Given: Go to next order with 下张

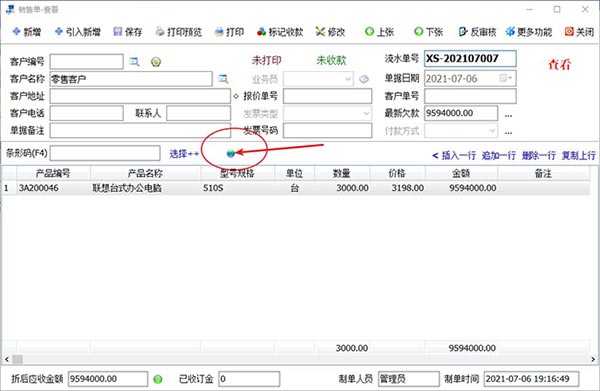Looking at the screenshot, I should 429,32.
